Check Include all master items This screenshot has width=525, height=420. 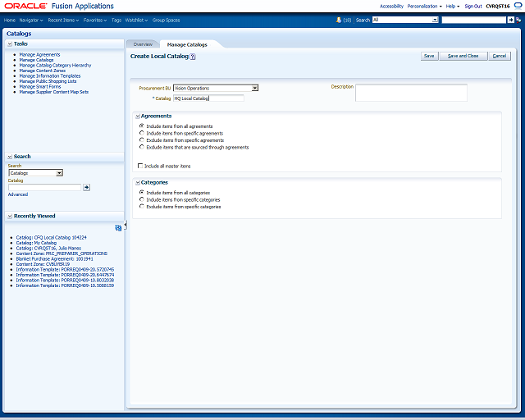[x=140, y=166]
